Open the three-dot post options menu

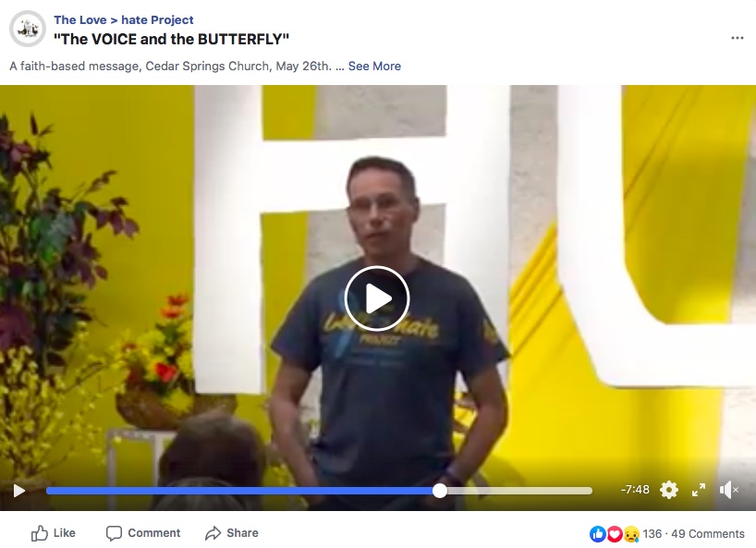click(x=738, y=38)
